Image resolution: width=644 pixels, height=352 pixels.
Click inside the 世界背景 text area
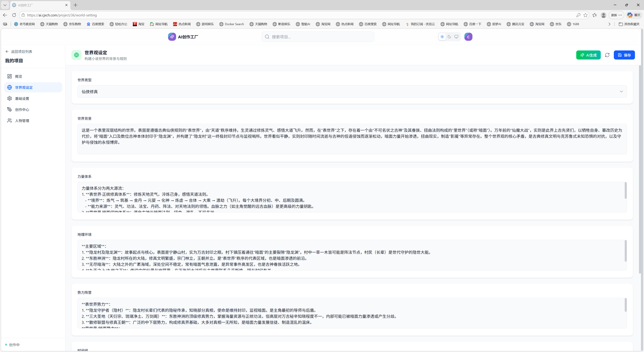tap(352, 139)
